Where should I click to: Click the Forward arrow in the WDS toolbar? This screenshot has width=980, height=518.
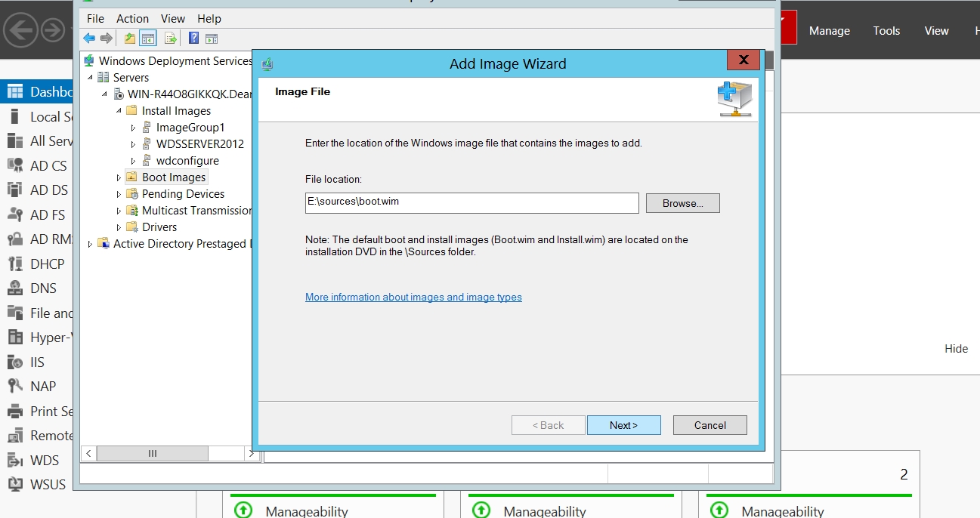coord(107,39)
